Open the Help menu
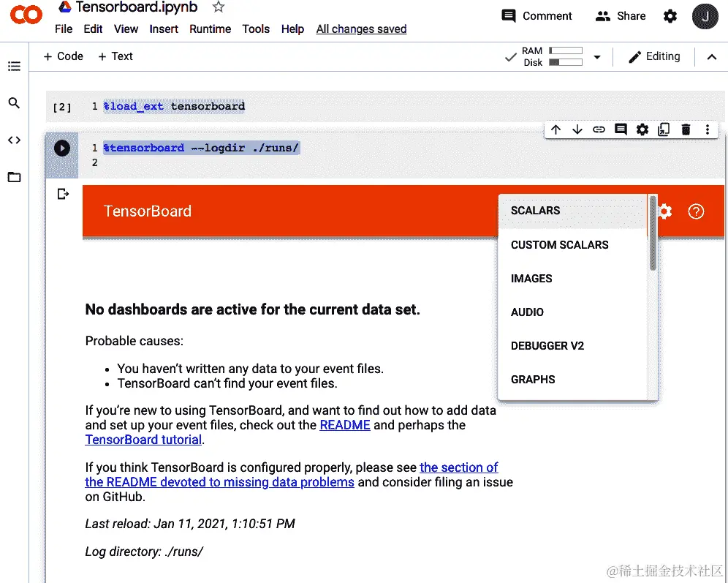The image size is (728, 583). (x=292, y=29)
